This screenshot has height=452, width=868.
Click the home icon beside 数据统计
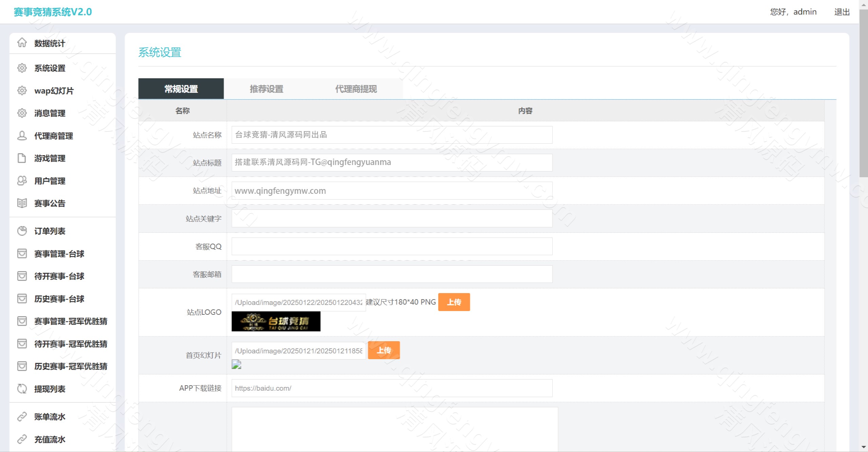[22, 43]
